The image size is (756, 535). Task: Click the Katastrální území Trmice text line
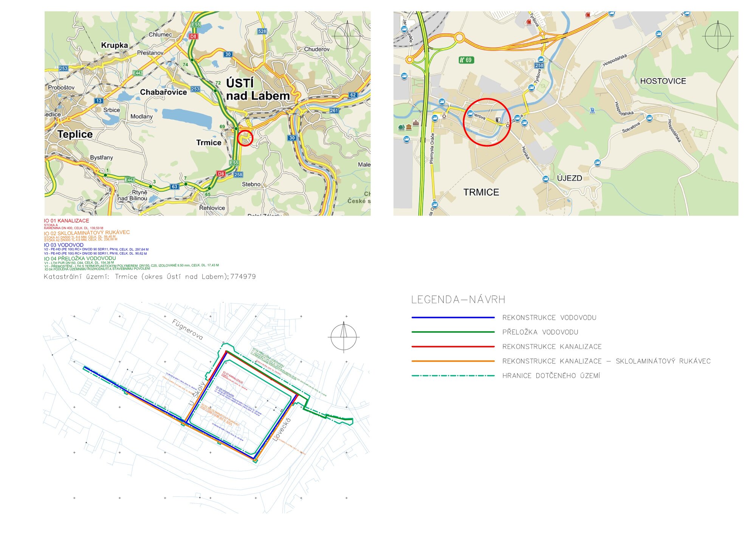pyautogui.click(x=150, y=277)
